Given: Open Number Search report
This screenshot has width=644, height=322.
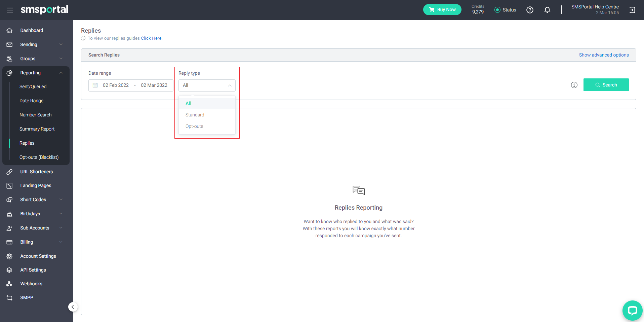Looking at the screenshot, I should [36, 115].
